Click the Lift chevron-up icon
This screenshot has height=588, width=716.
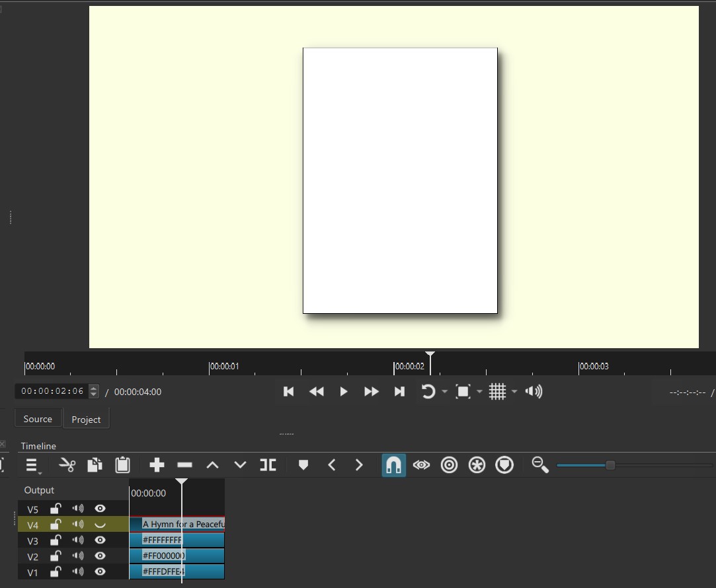coord(212,465)
